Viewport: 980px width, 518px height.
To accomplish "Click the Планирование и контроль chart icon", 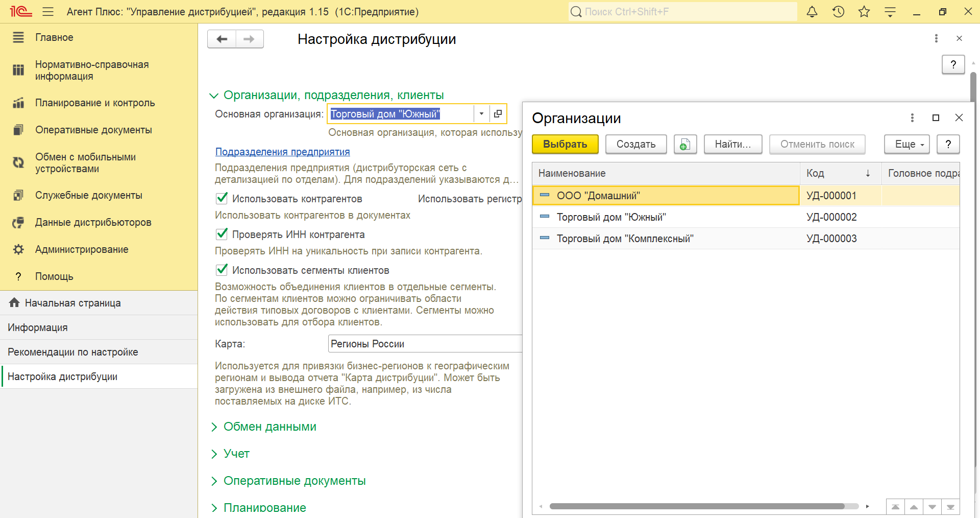I will [x=18, y=103].
